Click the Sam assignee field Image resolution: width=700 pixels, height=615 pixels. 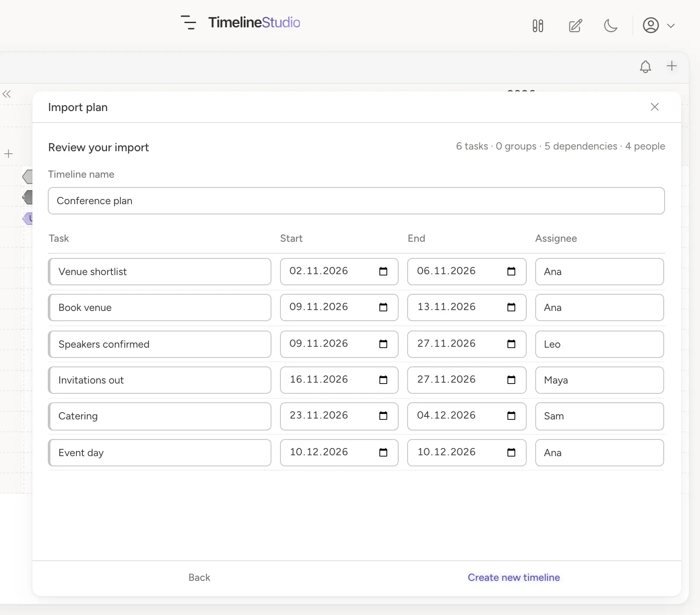600,416
